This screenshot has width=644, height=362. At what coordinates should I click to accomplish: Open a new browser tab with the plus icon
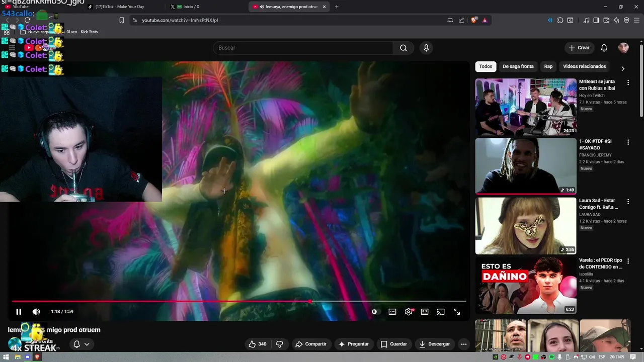click(x=337, y=7)
